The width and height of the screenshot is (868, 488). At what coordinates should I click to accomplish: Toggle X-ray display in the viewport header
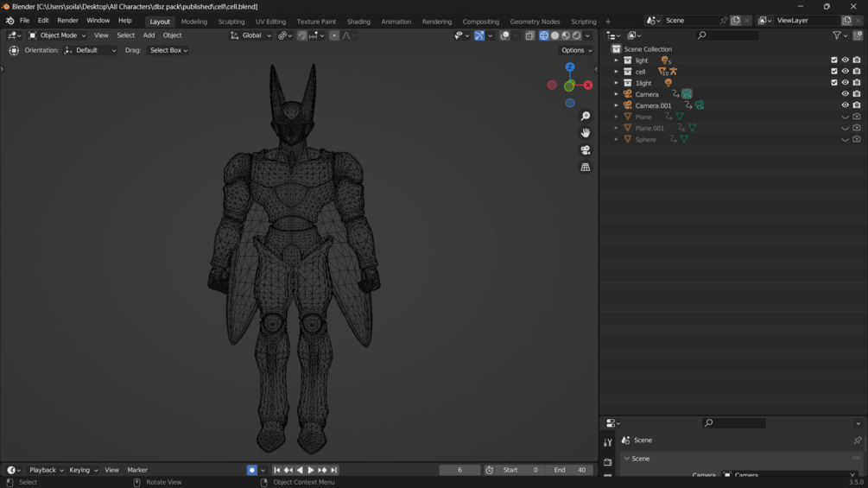tap(529, 35)
